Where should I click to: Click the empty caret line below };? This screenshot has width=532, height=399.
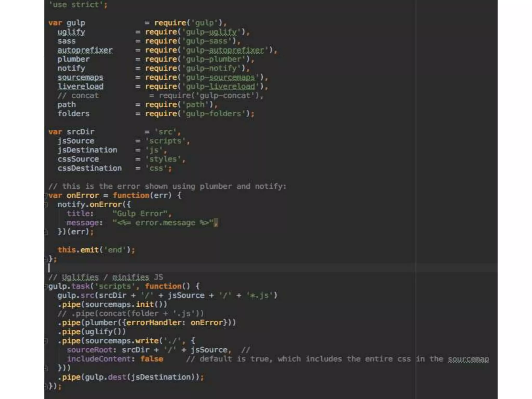coord(271,268)
